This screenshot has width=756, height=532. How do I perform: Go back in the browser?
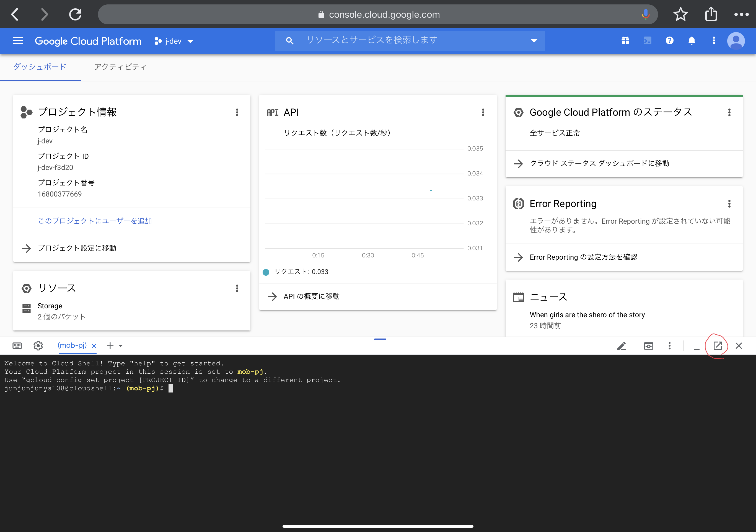(x=15, y=14)
